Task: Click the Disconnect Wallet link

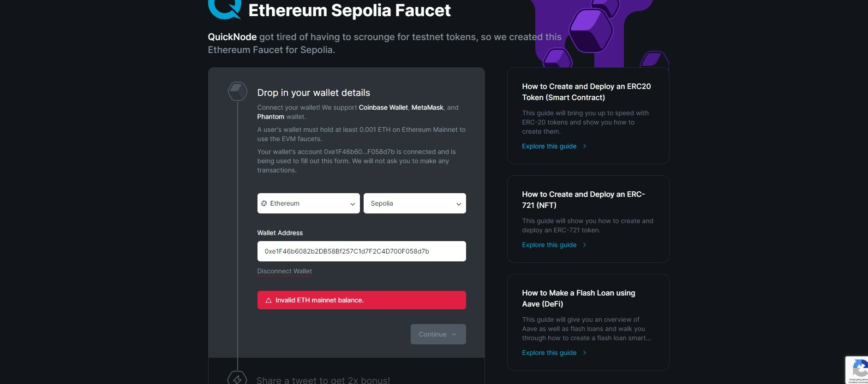Action: click(x=284, y=271)
